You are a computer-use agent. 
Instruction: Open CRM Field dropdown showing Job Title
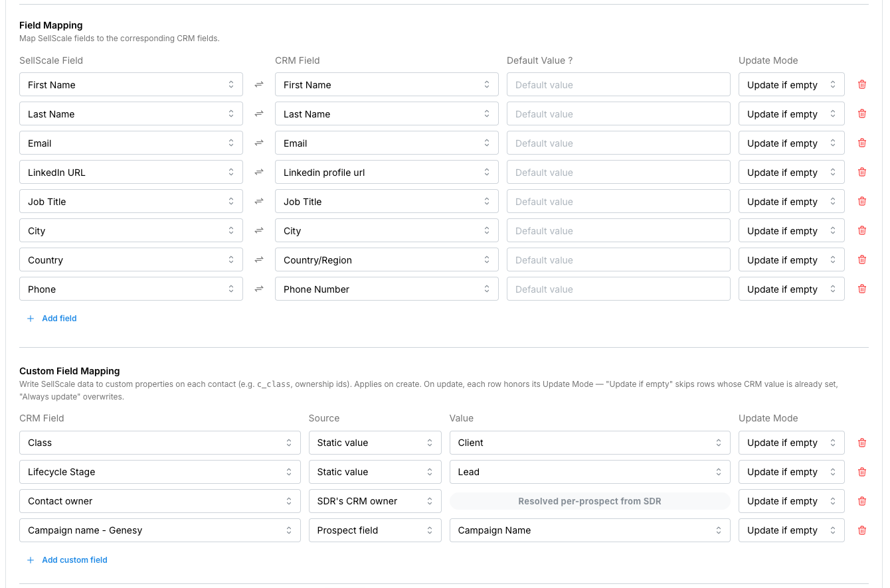pos(387,201)
